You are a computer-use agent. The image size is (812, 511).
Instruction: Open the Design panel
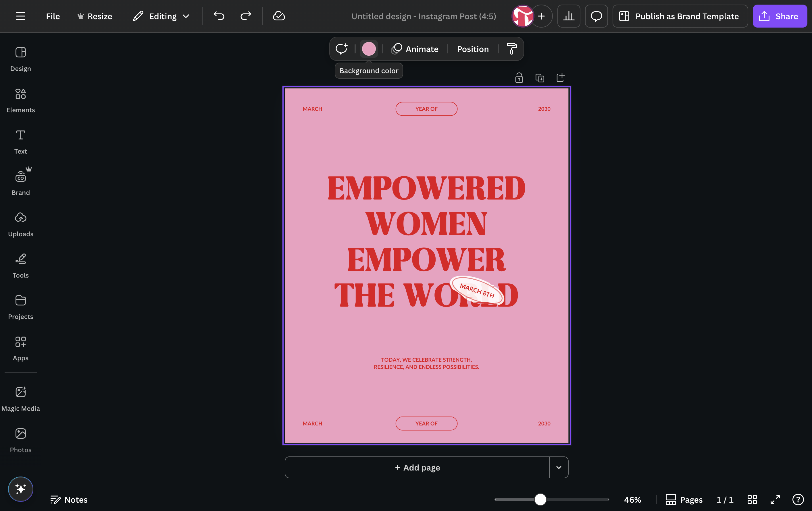[21, 59]
